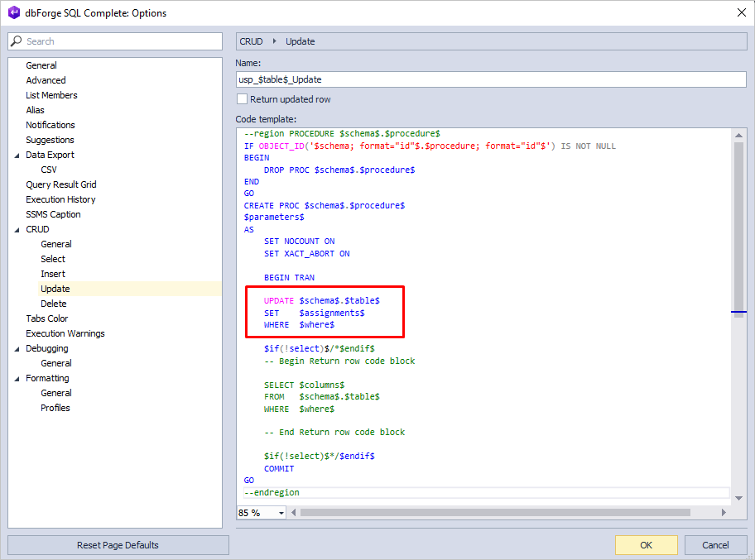
Task: Open the Suggestions page
Action: pos(50,140)
